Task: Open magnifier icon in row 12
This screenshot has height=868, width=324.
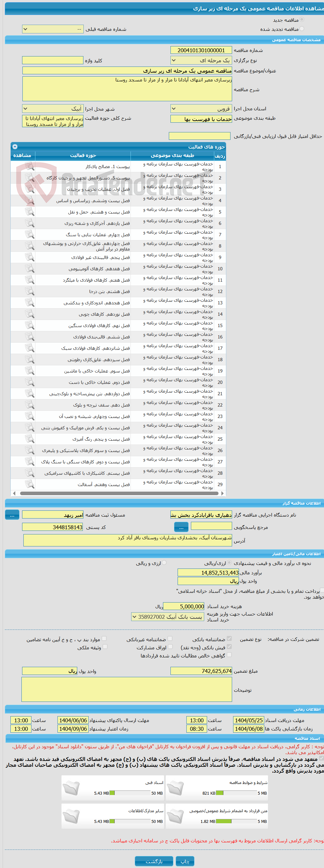Action: click(30, 291)
